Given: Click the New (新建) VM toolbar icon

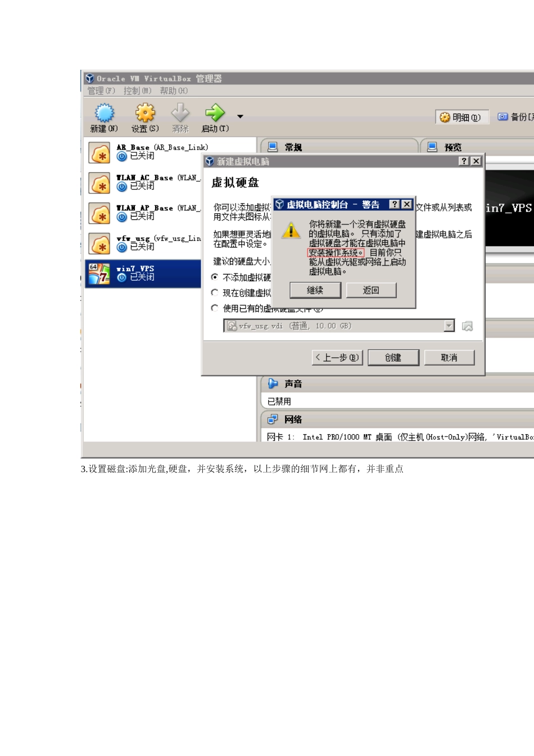Looking at the screenshot, I should pyautogui.click(x=104, y=113).
